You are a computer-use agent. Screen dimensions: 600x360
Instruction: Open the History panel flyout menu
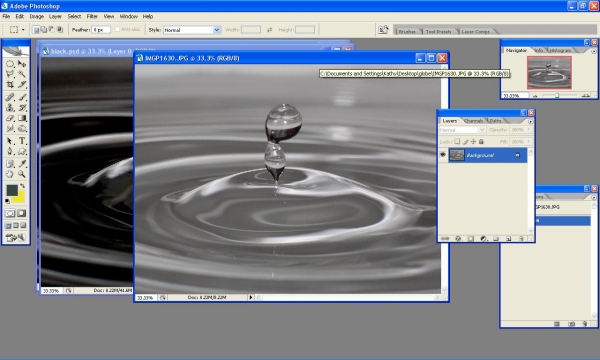[x=593, y=197]
